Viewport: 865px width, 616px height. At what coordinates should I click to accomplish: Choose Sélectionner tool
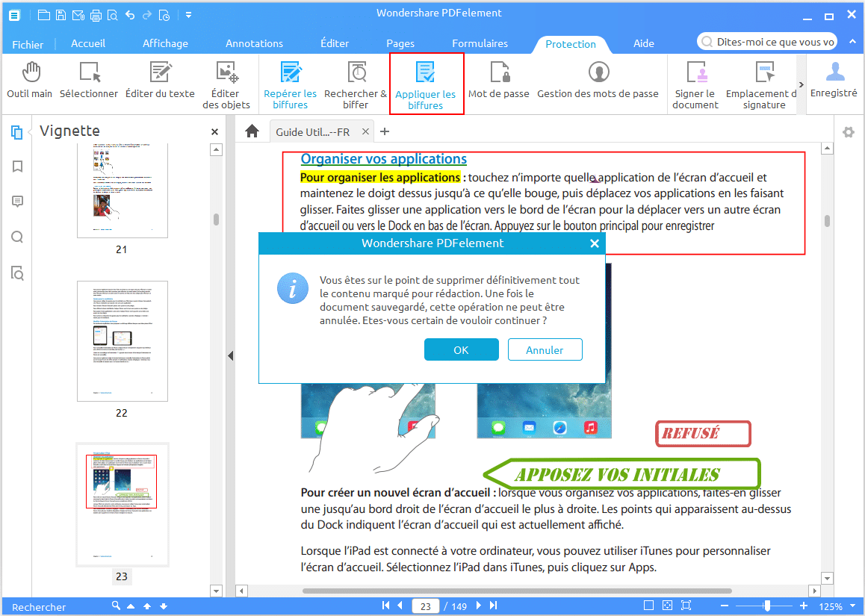click(89, 80)
